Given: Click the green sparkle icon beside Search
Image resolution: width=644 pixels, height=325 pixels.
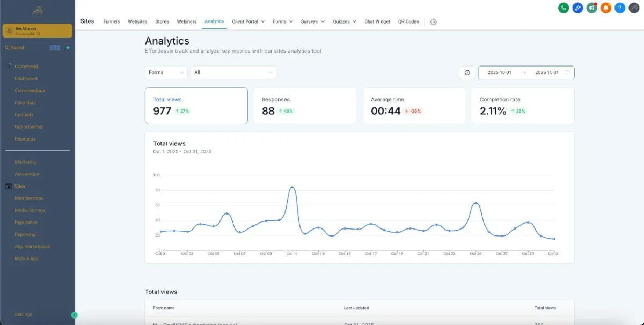Looking at the screenshot, I should [x=68, y=48].
